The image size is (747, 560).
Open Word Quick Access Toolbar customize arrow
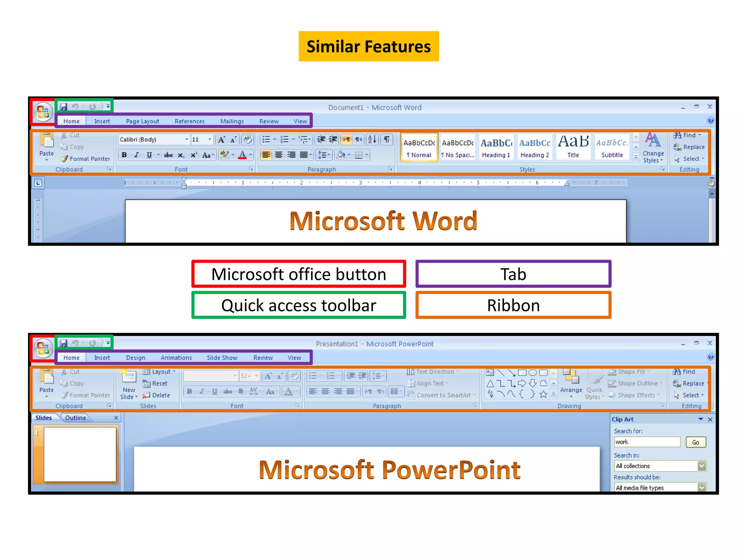pos(108,106)
